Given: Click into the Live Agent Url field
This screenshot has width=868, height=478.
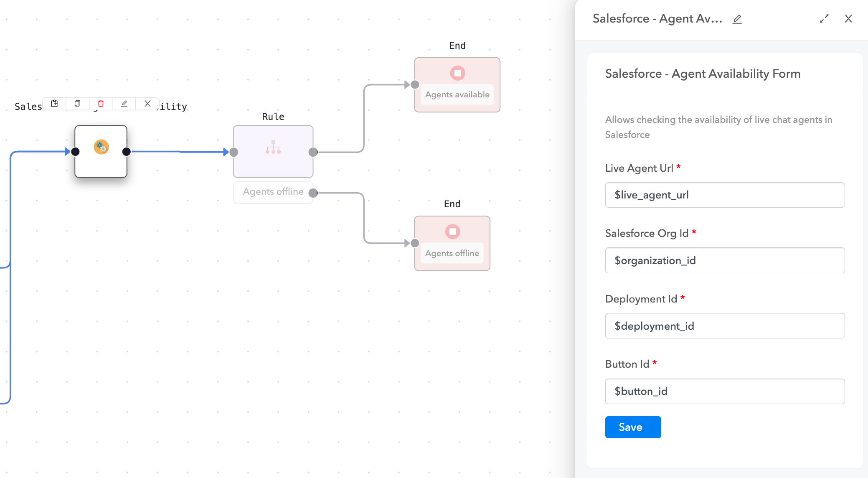Looking at the screenshot, I should tap(725, 195).
